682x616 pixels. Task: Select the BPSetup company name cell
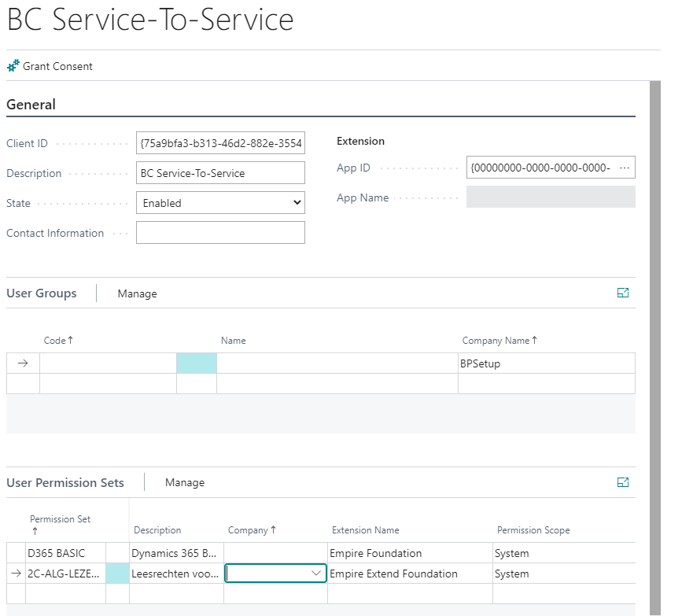pos(546,363)
